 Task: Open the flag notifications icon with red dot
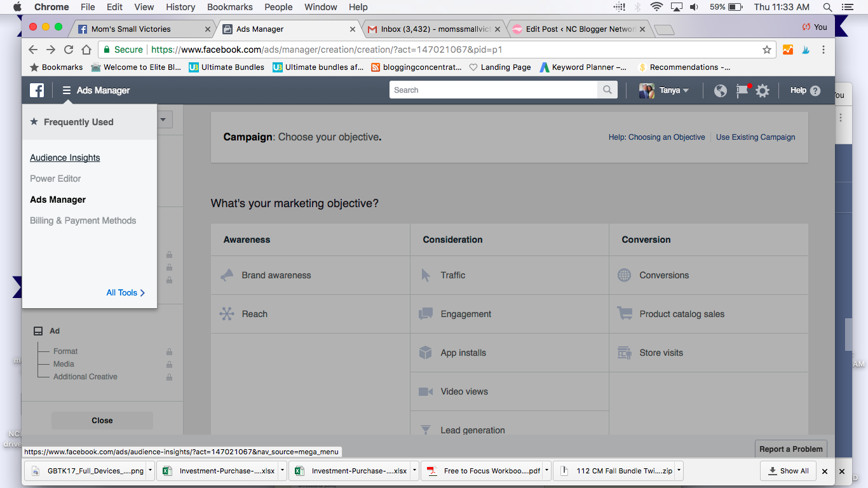click(x=742, y=90)
